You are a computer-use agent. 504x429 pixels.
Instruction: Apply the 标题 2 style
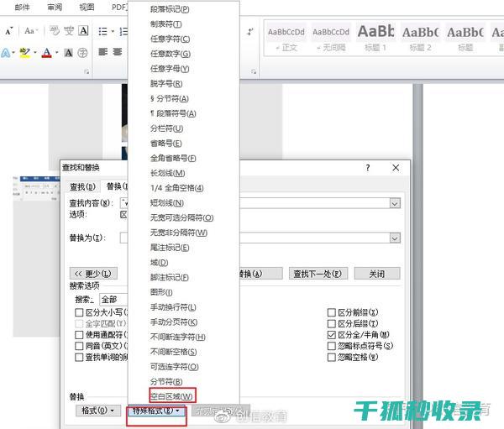pyautogui.click(x=420, y=39)
